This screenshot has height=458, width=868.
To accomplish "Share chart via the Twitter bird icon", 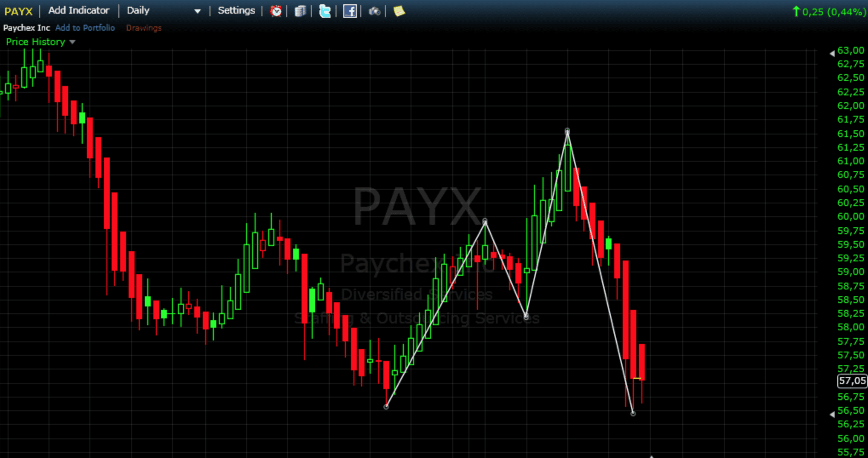I will pyautogui.click(x=325, y=11).
